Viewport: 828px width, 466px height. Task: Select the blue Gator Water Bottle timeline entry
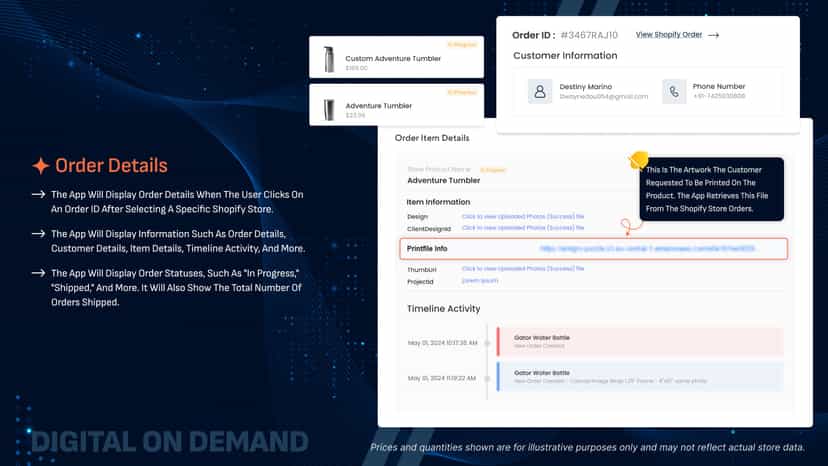point(640,377)
